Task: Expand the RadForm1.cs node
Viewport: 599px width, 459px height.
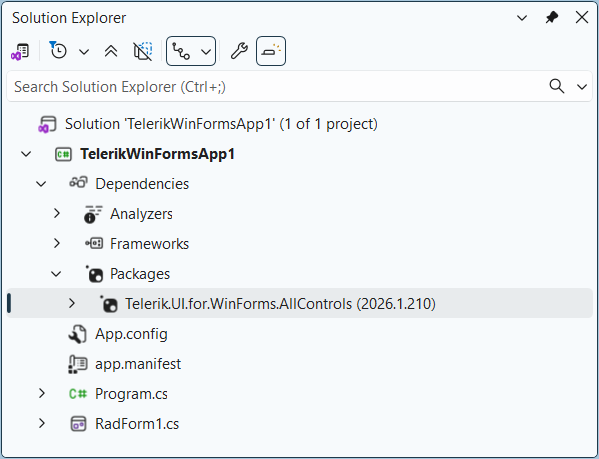Action: click(42, 423)
